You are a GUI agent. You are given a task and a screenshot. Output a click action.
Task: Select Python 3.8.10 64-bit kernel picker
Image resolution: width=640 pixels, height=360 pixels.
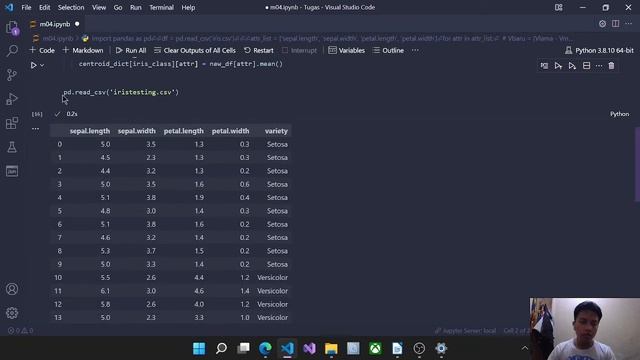click(599, 50)
